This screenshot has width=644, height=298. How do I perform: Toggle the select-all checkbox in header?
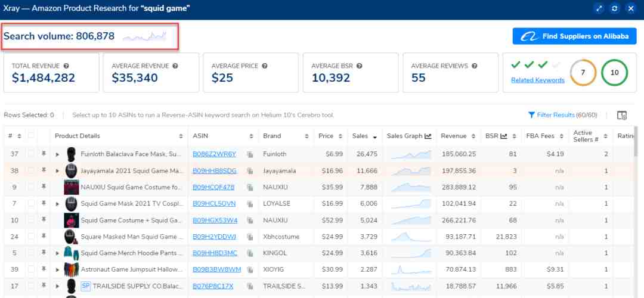pyautogui.click(x=31, y=136)
